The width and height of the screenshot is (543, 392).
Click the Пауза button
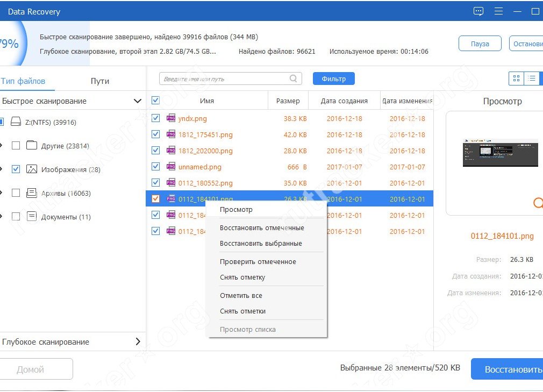pos(480,44)
